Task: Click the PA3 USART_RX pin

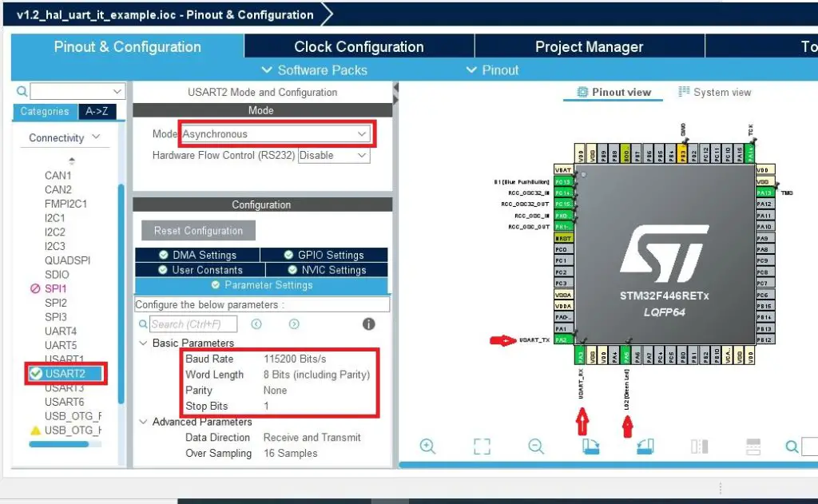Action: pyautogui.click(x=580, y=355)
